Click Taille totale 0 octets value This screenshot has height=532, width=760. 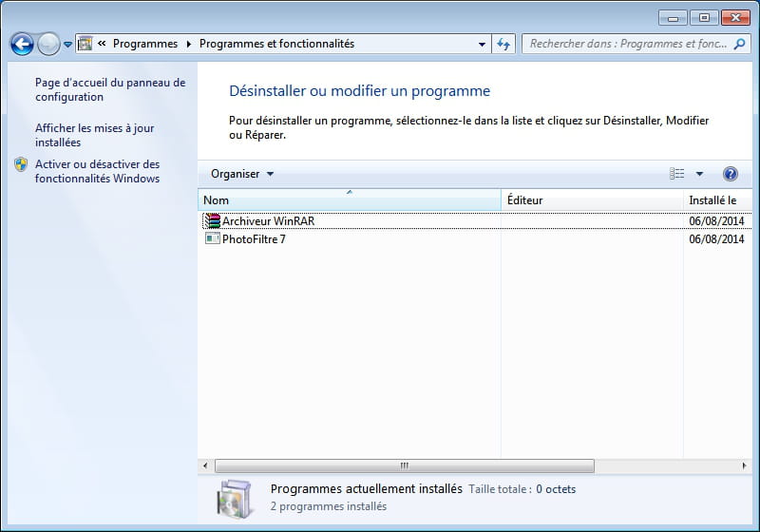click(x=556, y=489)
